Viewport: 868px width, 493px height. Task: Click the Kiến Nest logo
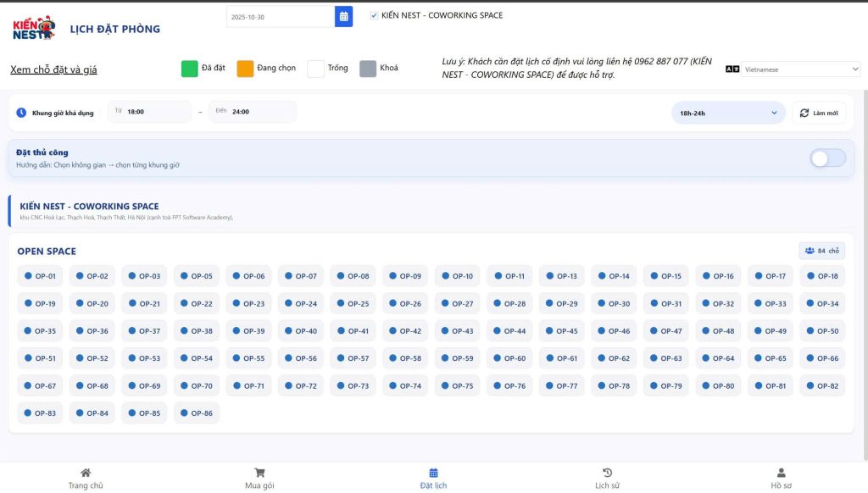34,28
